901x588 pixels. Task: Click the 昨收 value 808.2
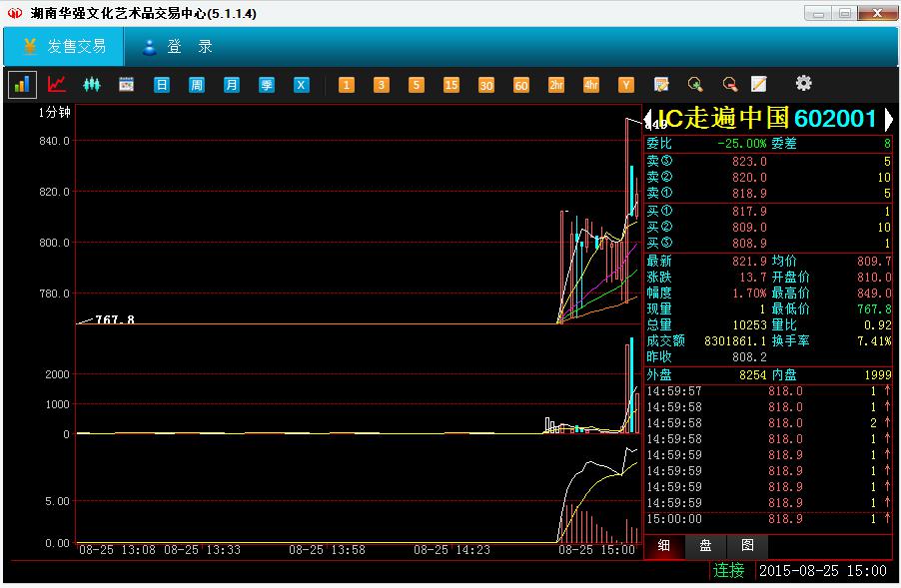point(749,357)
